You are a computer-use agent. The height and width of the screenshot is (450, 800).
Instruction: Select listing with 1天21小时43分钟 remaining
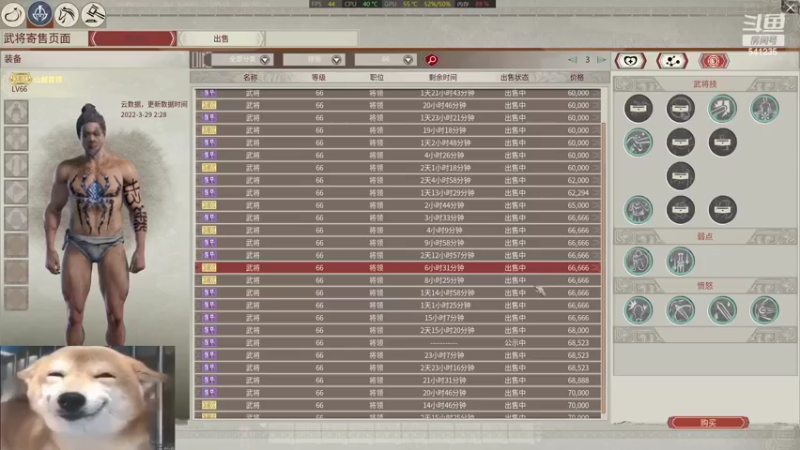397,93
